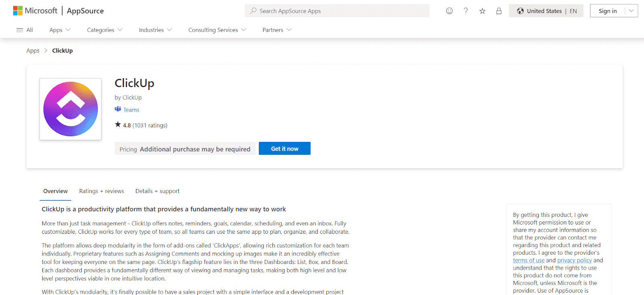
Task: Click the Microsoft logo
Action: click(18, 11)
